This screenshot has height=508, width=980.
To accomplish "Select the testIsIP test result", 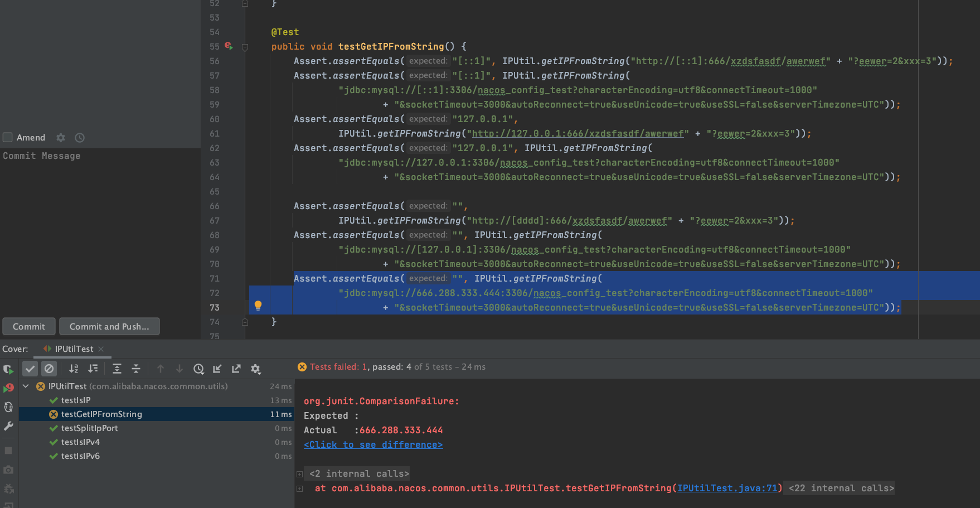I will [76, 400].
